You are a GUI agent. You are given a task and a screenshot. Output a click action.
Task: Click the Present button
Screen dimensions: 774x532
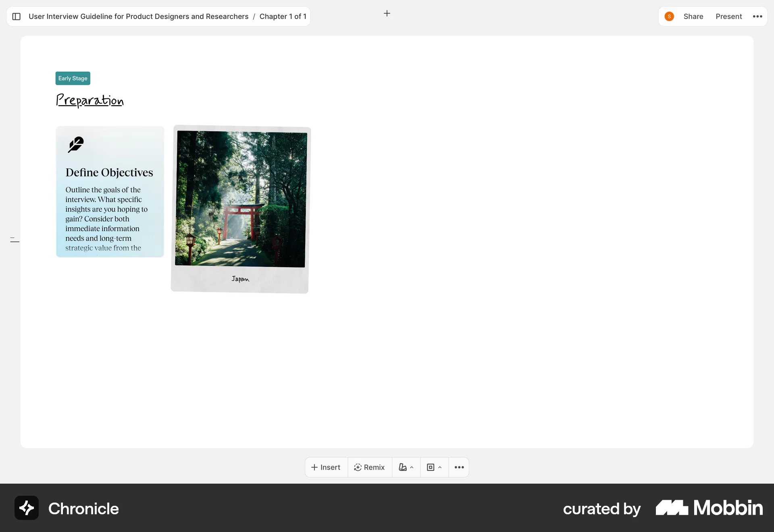pos(729,17)
